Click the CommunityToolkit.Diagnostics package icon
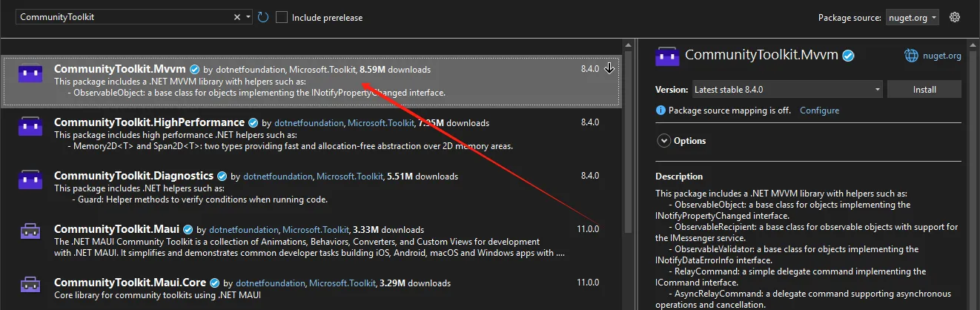This screenshot has height=310, width=980. (x=30, y=179)
